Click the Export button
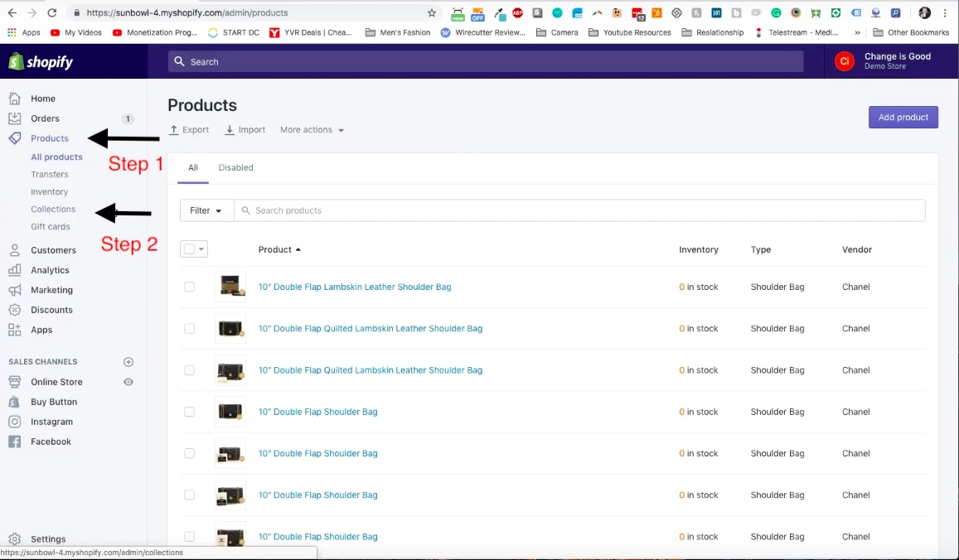The height and width of the screenshot is (560, 959). tap(189, 129)
